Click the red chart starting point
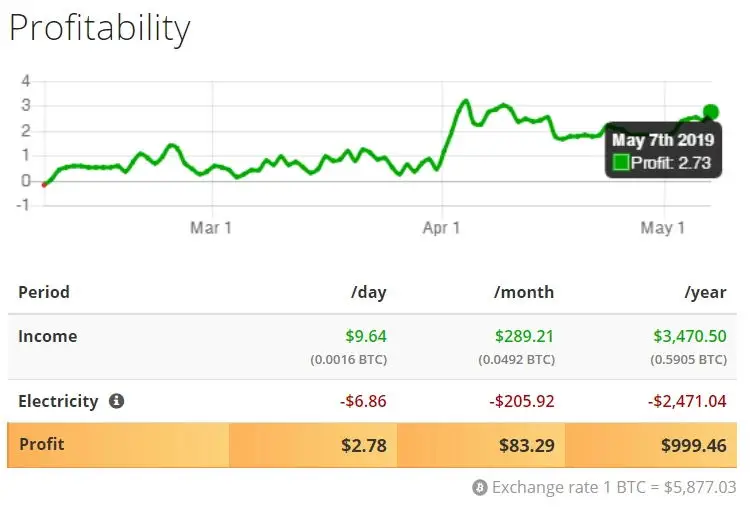This screenshot has height=507, width=750. click(44, 184)
